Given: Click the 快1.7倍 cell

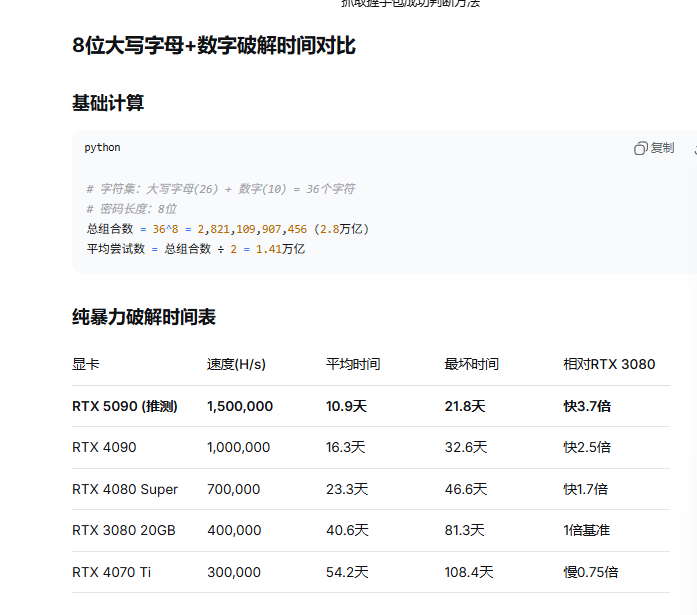Looking at the screenshot, I should (x=585, y=489).
